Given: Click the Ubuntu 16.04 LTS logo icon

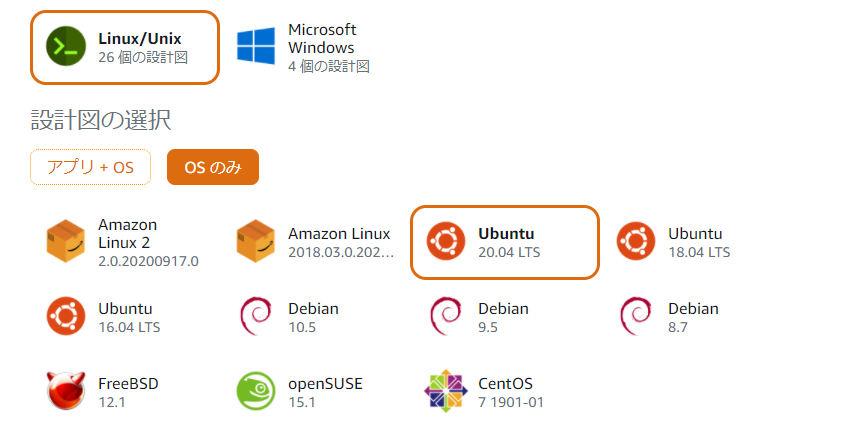Looking at the screenshot, I should tap(66, 316).
